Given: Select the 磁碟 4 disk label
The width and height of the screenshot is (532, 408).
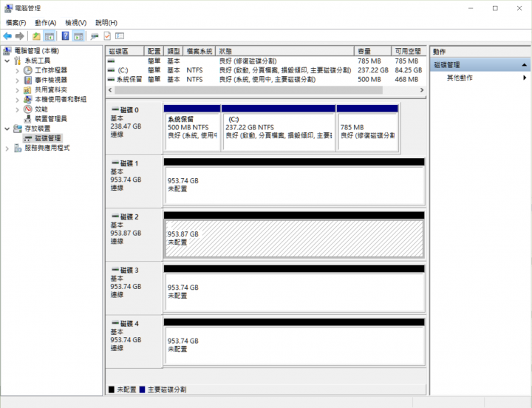Looking at the screenshot, I should coord(134,341).
